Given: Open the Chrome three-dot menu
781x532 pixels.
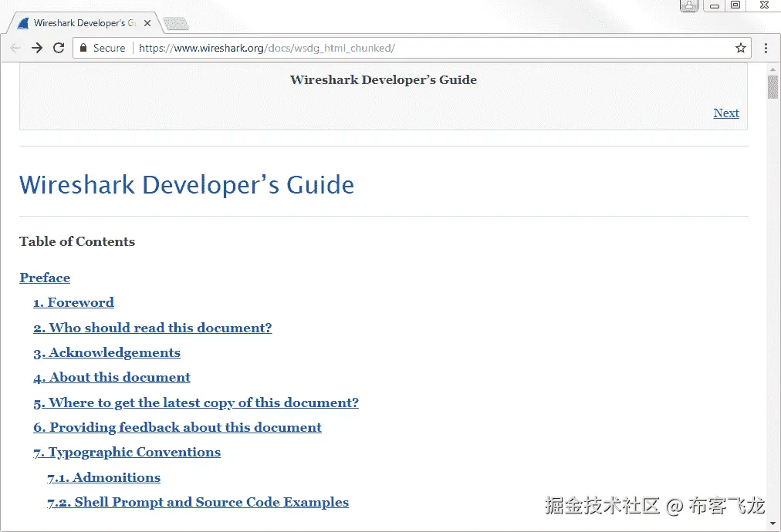Looking at the screenshot, I should pos(766,48).
